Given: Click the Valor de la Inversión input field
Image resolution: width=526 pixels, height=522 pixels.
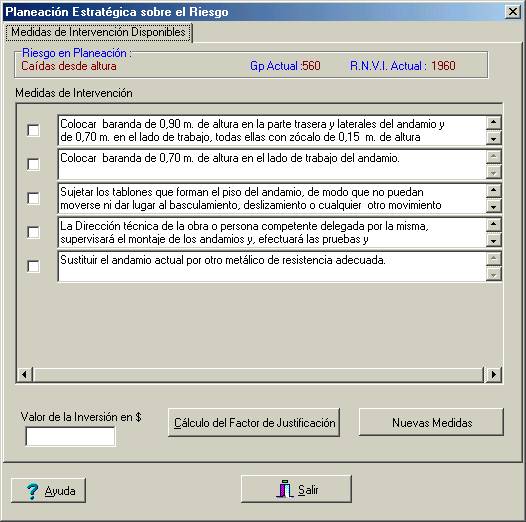Looking at the screenshot, I should (70, 436).
